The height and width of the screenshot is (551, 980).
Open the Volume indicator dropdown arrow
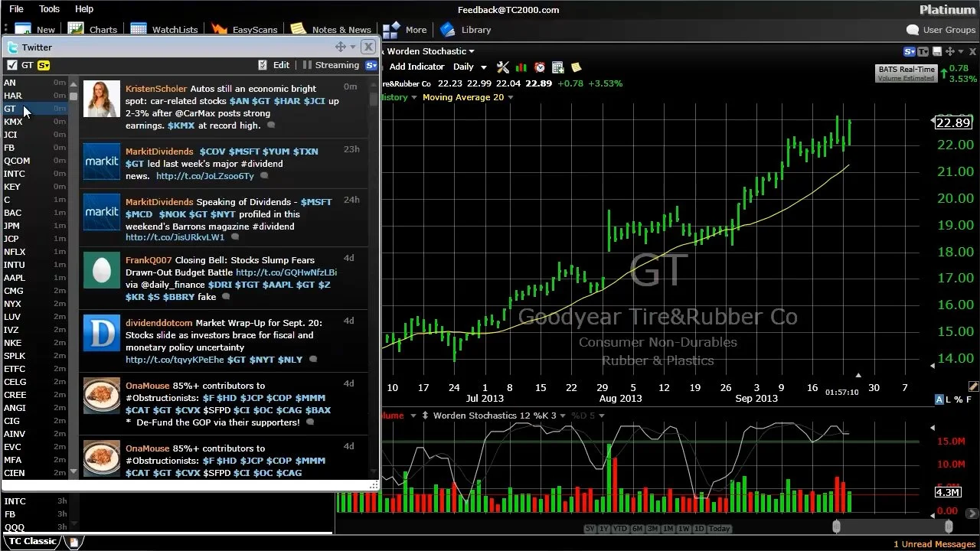pyautogui.click(x=413, y=416)
